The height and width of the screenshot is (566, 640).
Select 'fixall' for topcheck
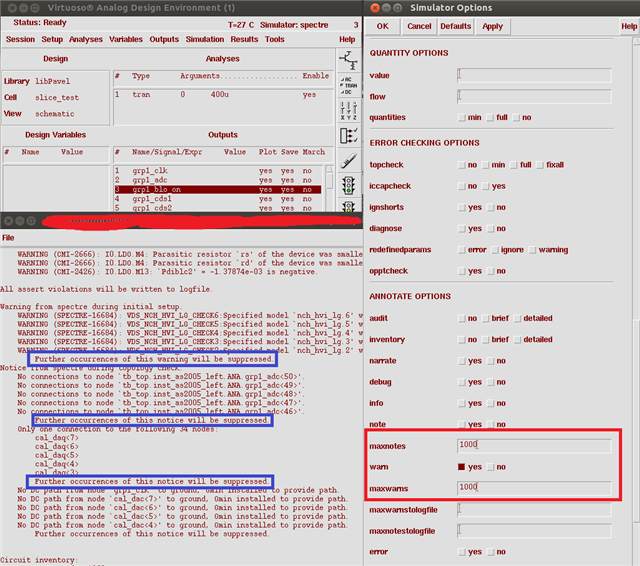coord(541,164)
